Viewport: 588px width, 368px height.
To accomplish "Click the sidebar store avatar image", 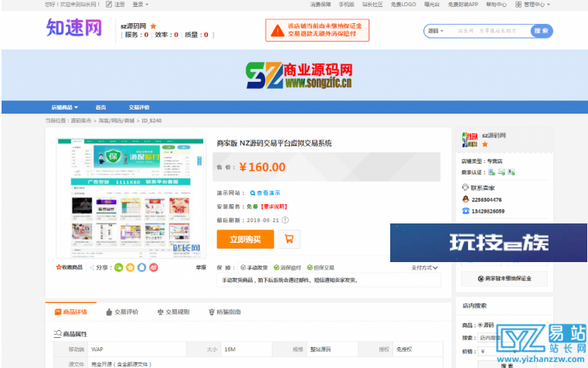I will [470, 140].
